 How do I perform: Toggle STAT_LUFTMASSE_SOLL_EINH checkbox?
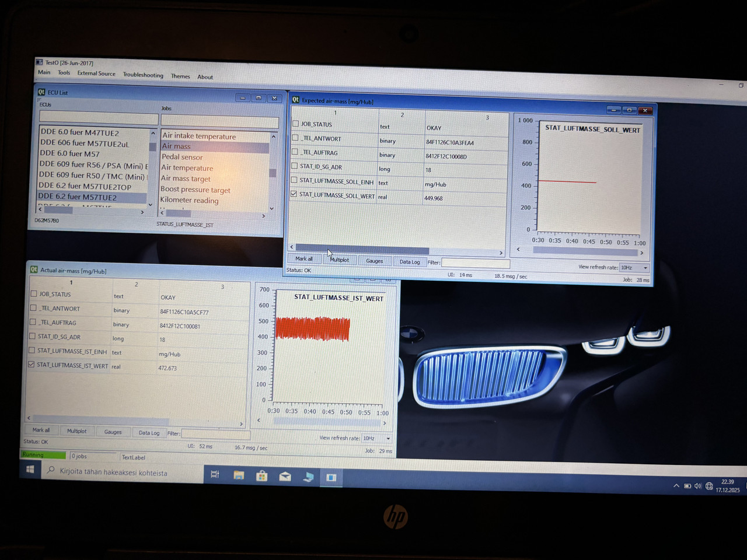pos(294,180)
